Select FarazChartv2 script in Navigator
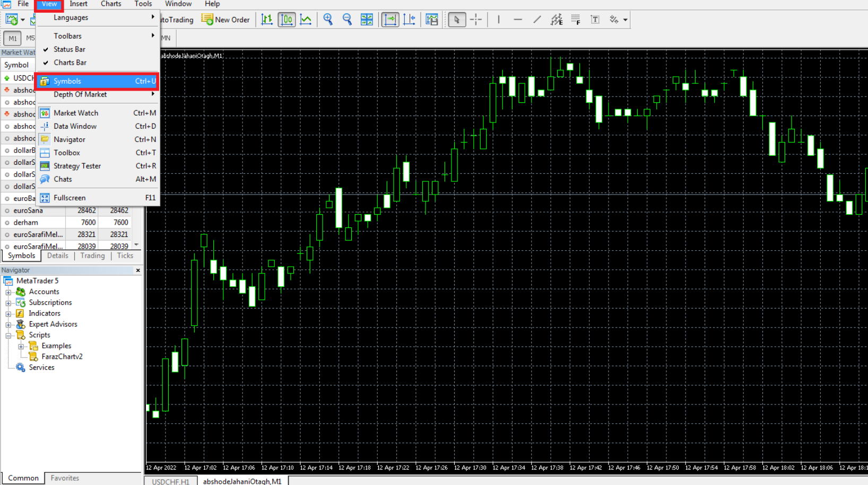Viewport: 868px width, 485px height. pyautogui.click(x=62, y=357)
